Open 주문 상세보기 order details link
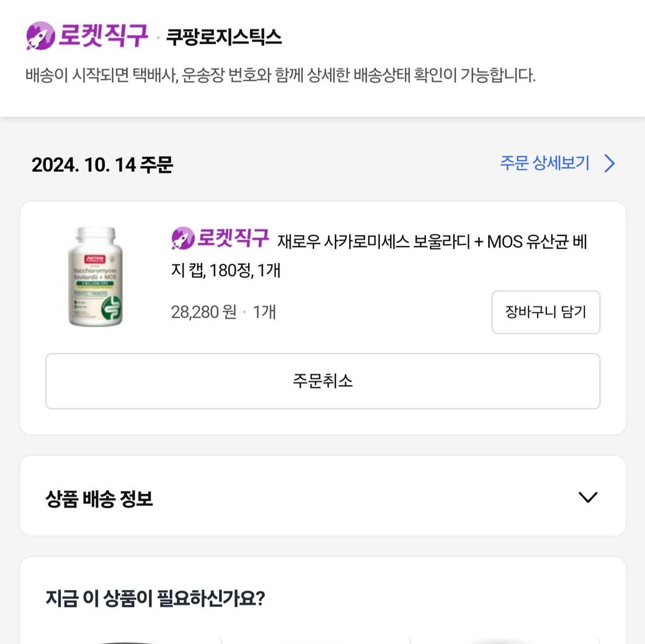This screenshot has height=644, width=645. pos(545,164)
